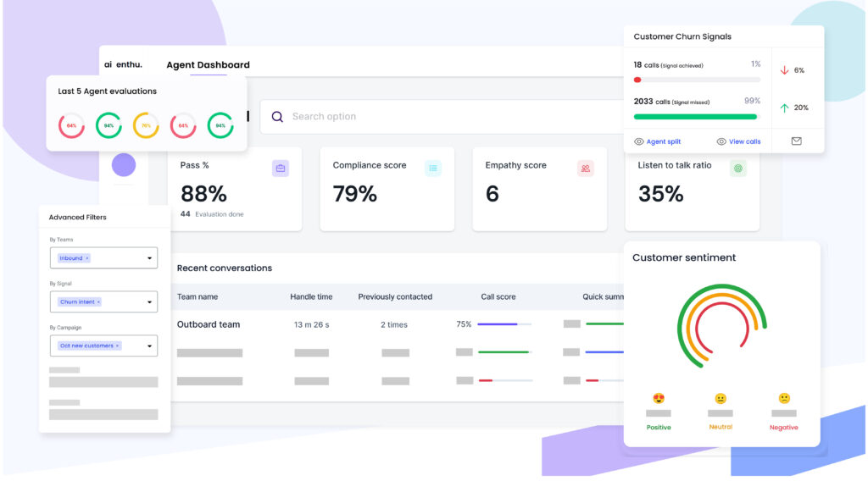
Task: Click the ai enthu. logo
Action: point(123,64)
